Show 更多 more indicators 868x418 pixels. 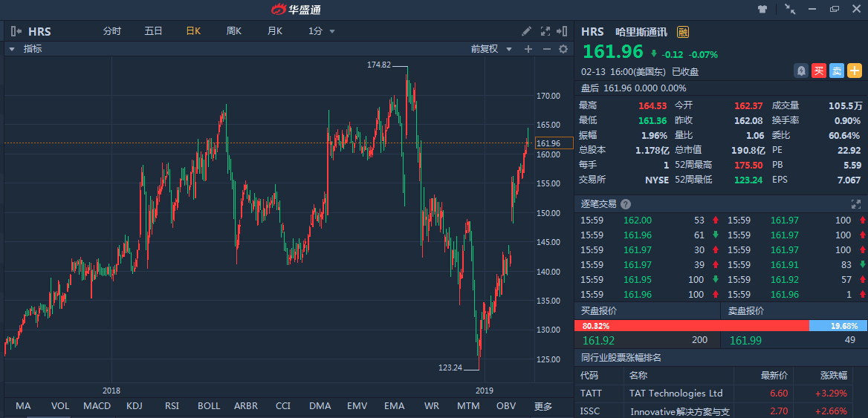pyautogui.click(x=543, y=406)
